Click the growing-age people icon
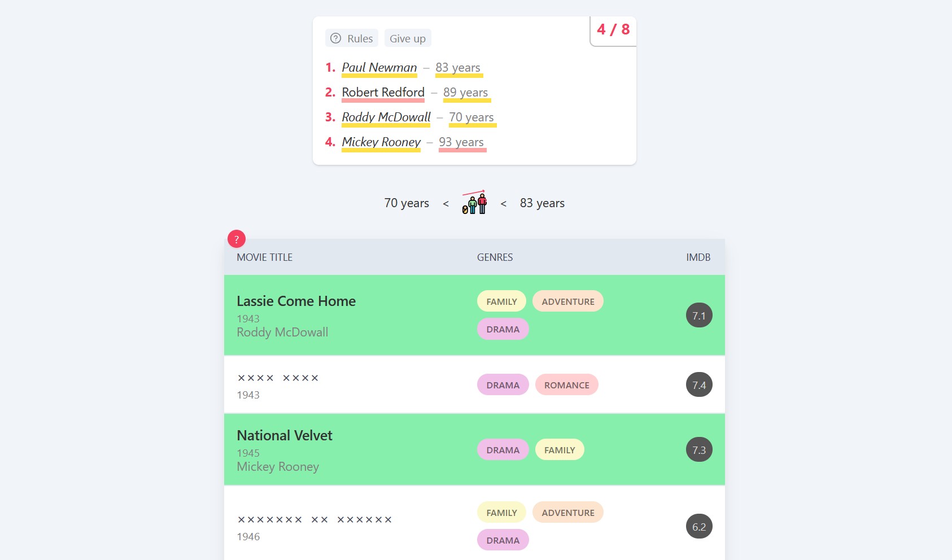The image size is (952, 560). pyautogui.click(x=473, y=206)
